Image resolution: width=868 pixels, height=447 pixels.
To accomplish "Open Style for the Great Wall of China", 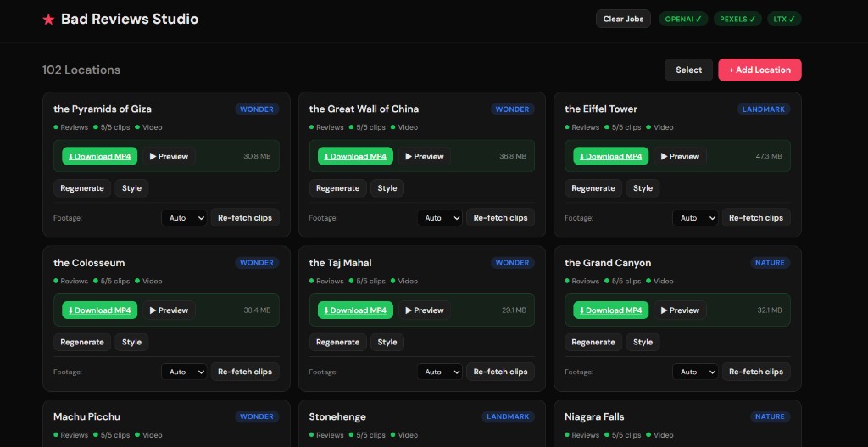I will coord(387,188).
